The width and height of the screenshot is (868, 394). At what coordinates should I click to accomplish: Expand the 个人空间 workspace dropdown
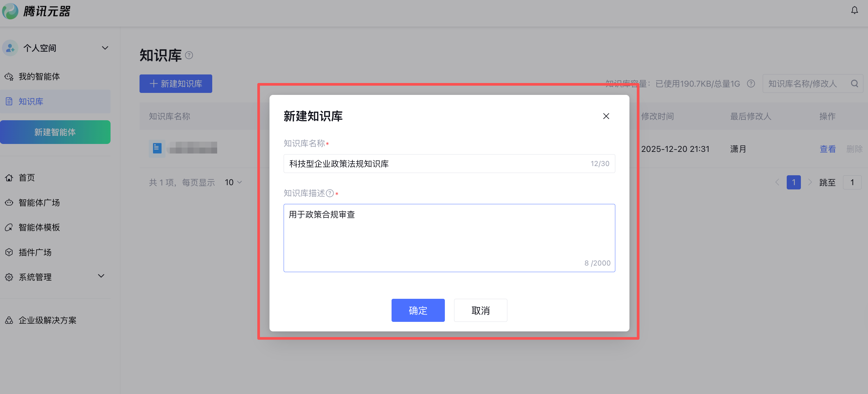[105, 48]
